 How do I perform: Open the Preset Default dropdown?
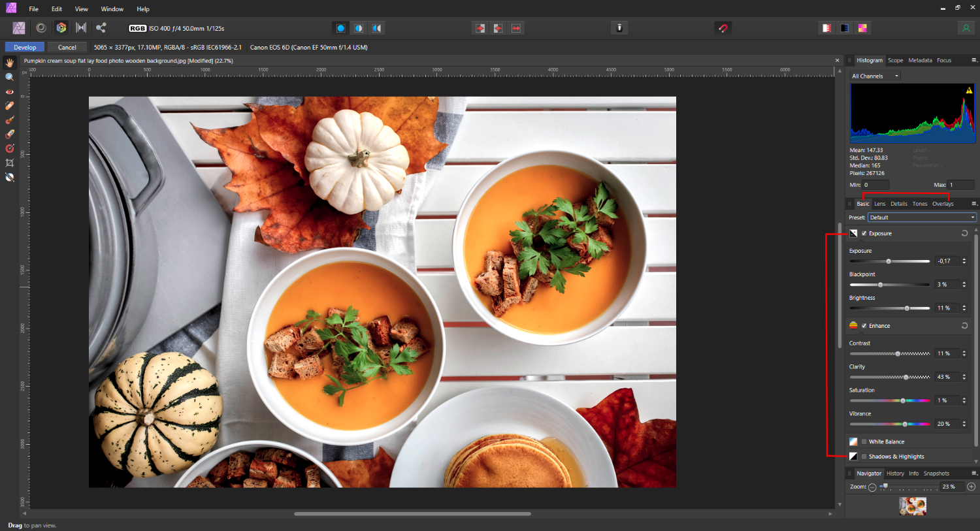point(922,217)
